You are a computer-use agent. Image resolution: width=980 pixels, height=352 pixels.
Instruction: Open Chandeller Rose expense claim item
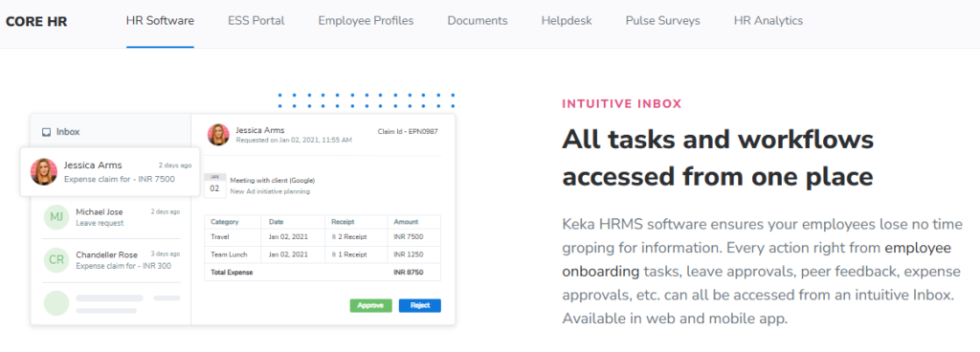click(111, 259)
